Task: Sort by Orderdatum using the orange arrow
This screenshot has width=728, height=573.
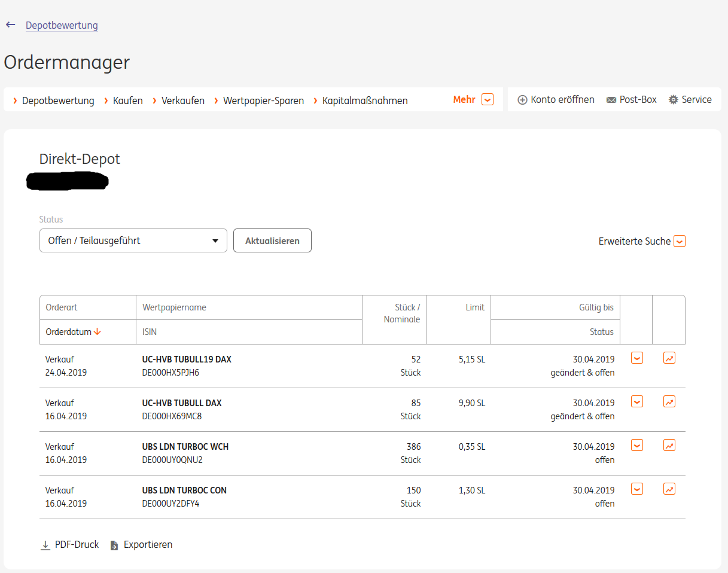Action: tap(98, 331)
